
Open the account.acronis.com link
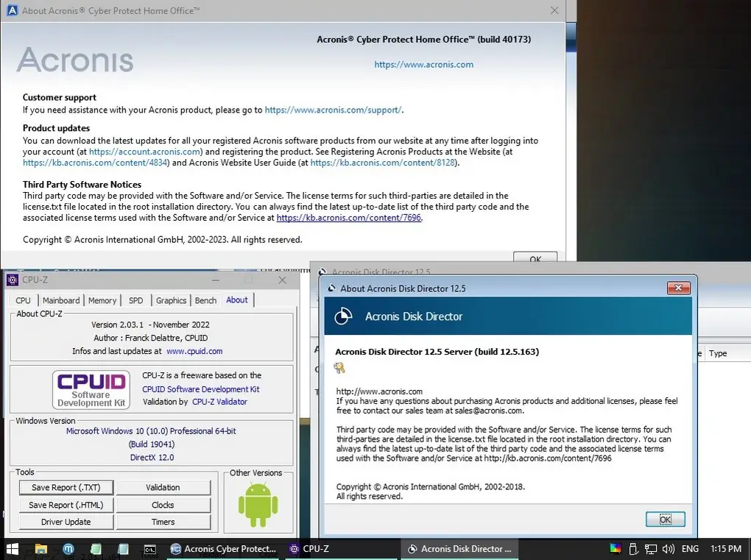pyautogui.click(x=144, y=152)
